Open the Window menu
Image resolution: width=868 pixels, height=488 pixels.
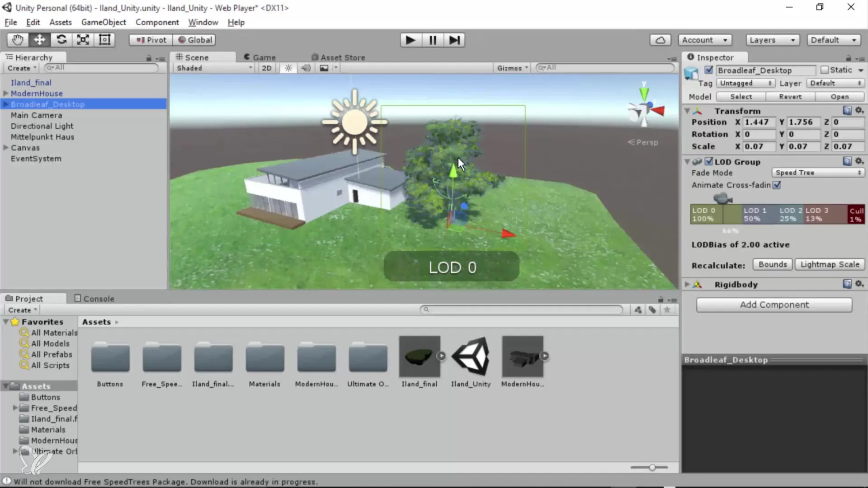[203, 22]
